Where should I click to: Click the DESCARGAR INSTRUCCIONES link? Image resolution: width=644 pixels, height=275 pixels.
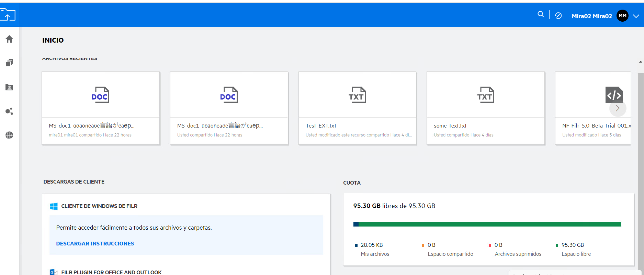[x=95, y=243]
